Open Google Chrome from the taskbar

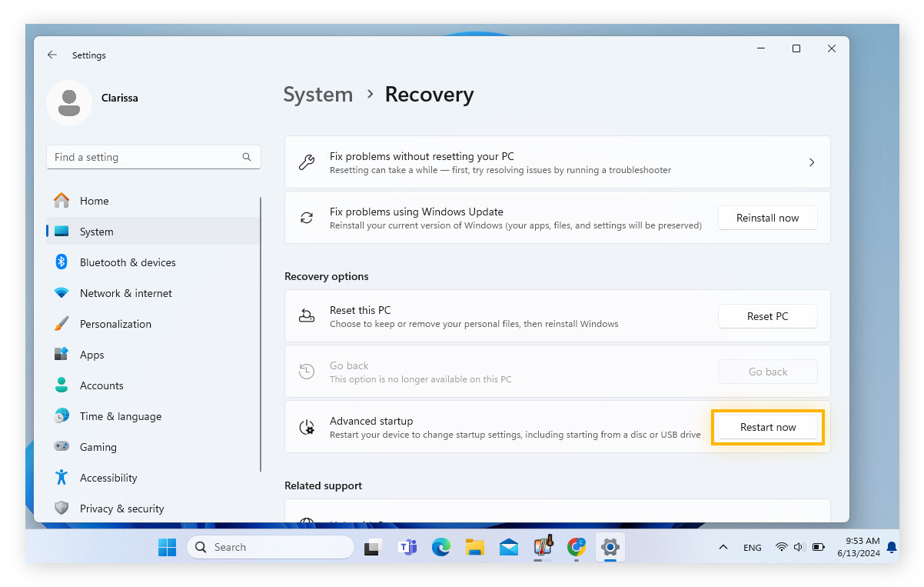(576, 547)
